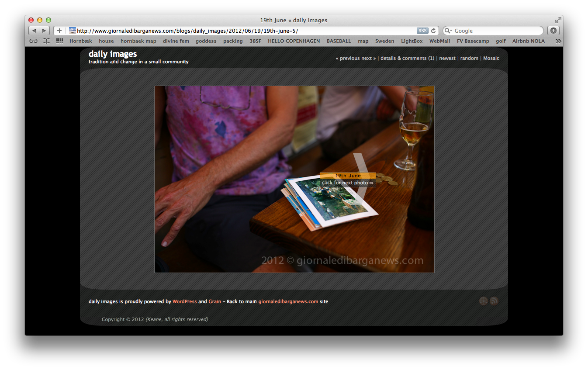Follow the WordPress link in the footer
The width and height of the screenshot is (588, 370).
tap(185, 301)
